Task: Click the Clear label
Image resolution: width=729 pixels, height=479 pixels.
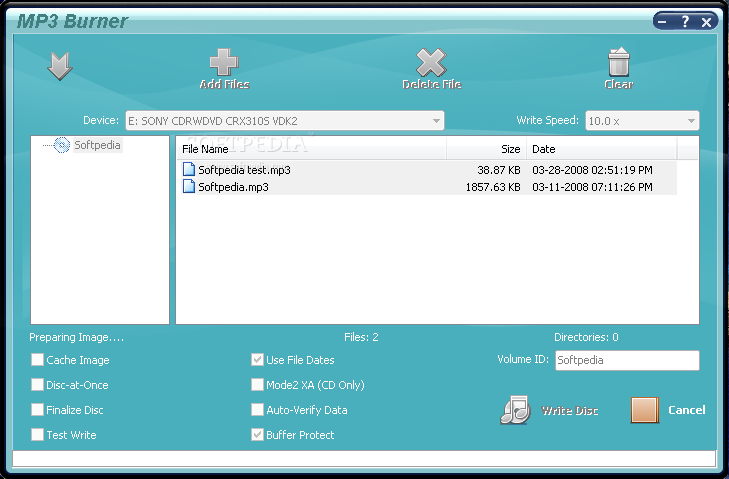Action: [619, 84]
